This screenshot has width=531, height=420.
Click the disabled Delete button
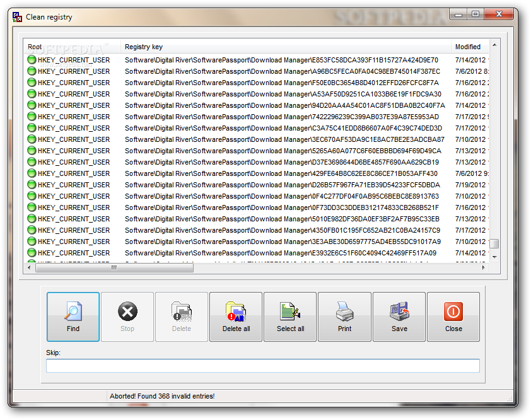(x=182, y=317)
